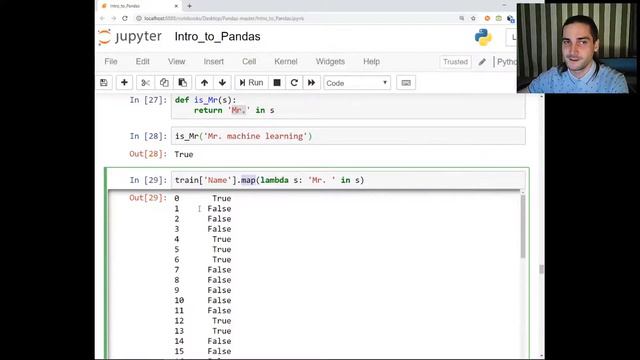Click the Trusted notebook indicator

tap(455, 62)
